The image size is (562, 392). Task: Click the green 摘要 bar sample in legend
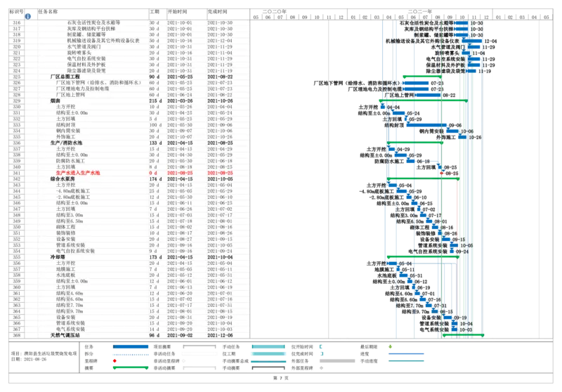[x=130, y=367]
